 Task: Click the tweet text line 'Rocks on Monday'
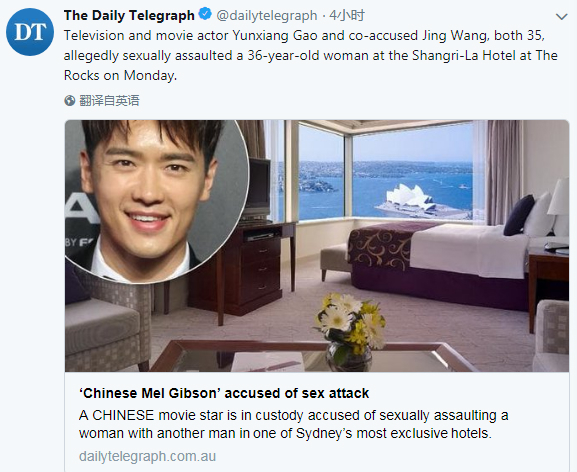tap(120, 75)
